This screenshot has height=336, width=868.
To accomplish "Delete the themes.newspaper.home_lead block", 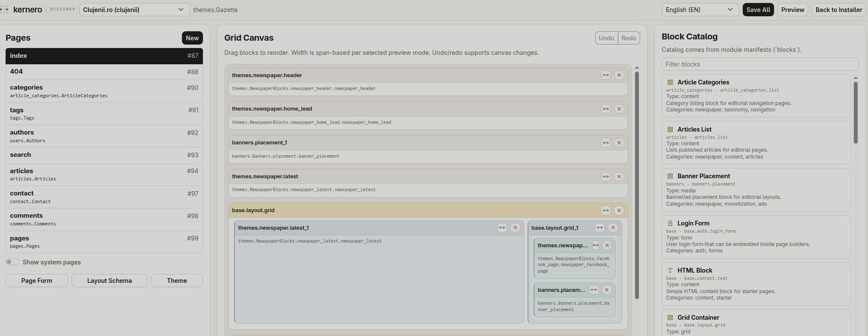I will pyautogui.click(x=618, y=109).
